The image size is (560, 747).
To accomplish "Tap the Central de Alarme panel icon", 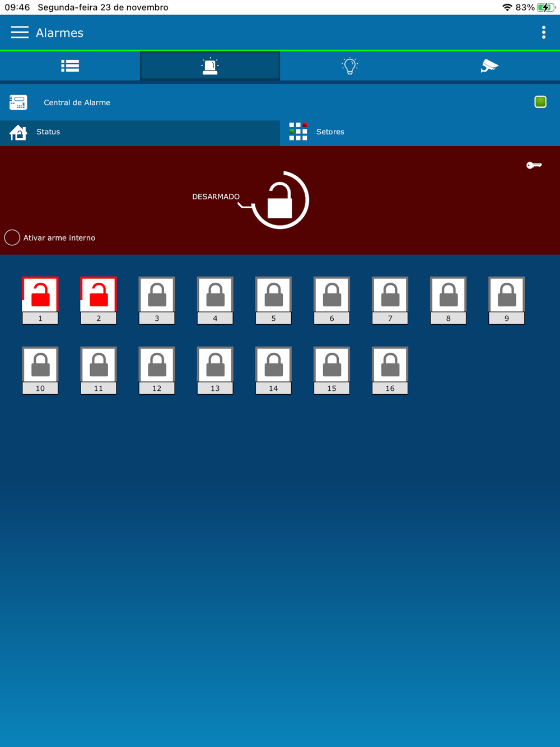I will (18, 102).
